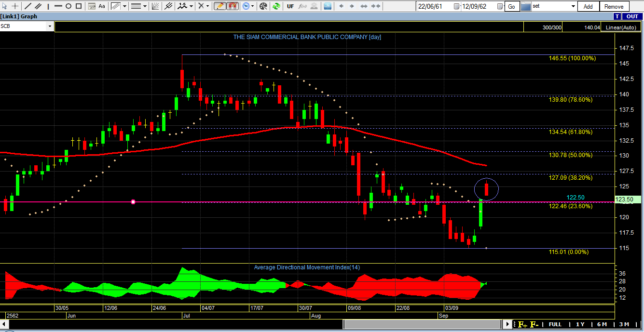
Task: Expand the 'set' list dropdown
Action: coord(573,6)
